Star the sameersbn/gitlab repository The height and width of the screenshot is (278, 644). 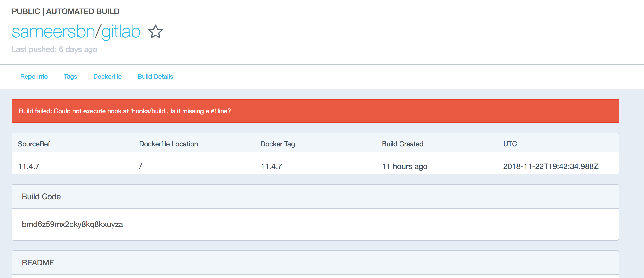point(156,32)
